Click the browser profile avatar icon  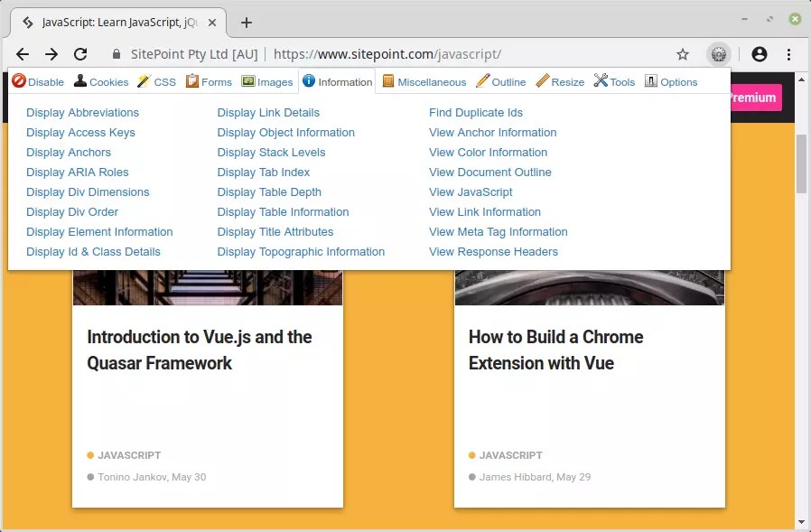760,54
